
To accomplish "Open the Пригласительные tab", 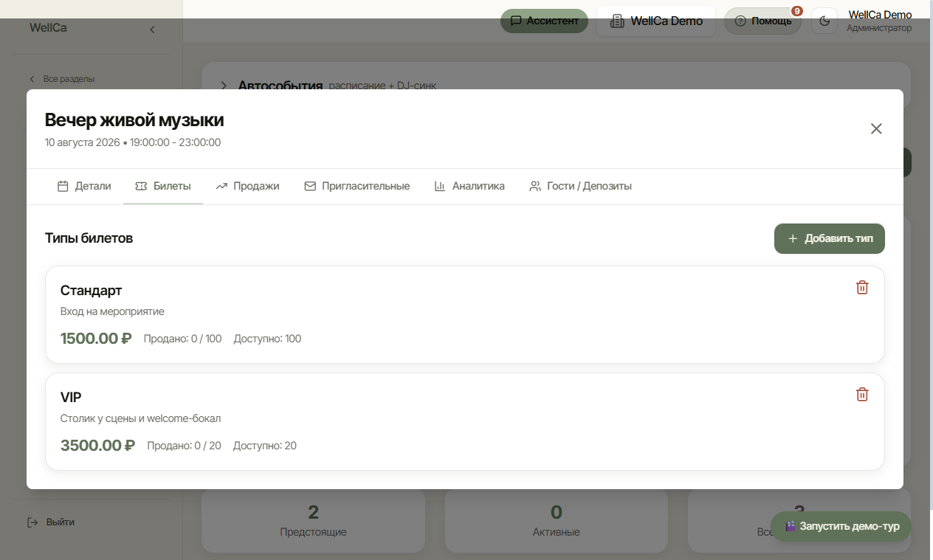I will click(x=357, y=186).
